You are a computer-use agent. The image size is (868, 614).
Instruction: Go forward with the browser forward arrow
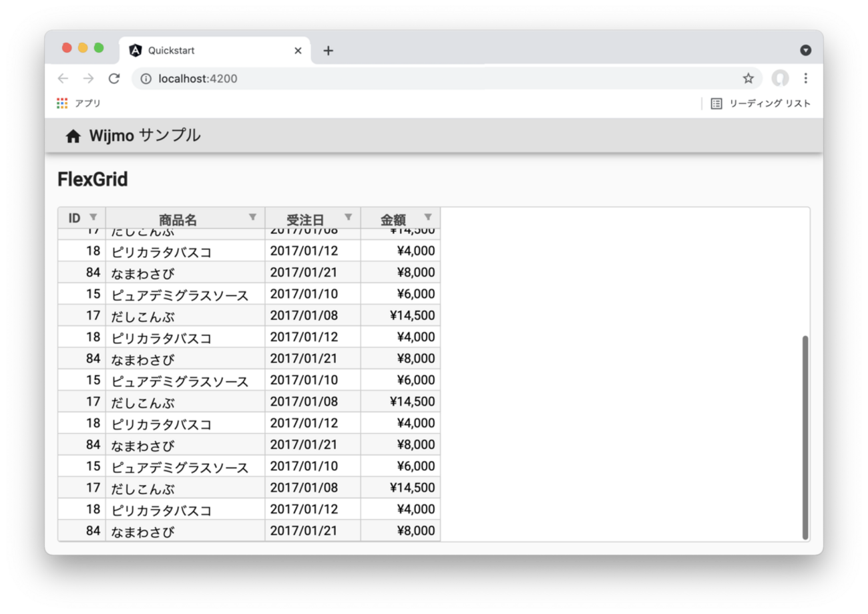coord(88,79)
